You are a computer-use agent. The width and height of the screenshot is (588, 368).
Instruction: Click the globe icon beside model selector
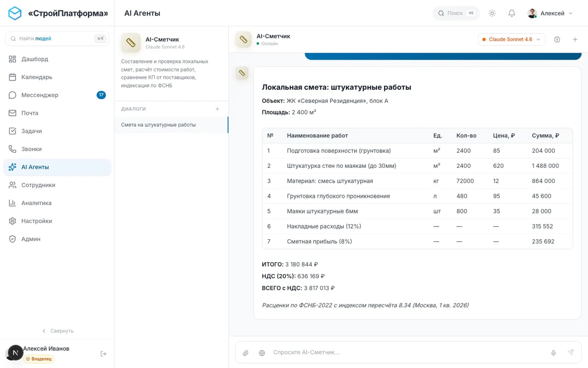(x=557, y=39)
